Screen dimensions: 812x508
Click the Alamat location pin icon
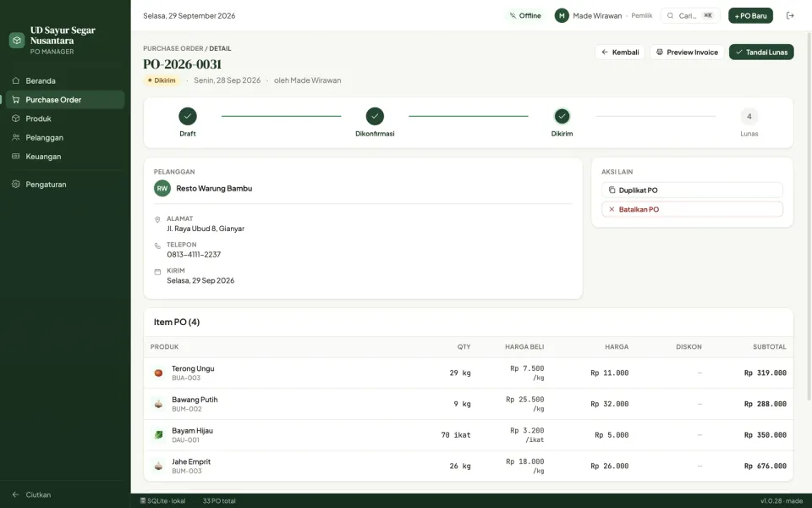tap(157, 220)
